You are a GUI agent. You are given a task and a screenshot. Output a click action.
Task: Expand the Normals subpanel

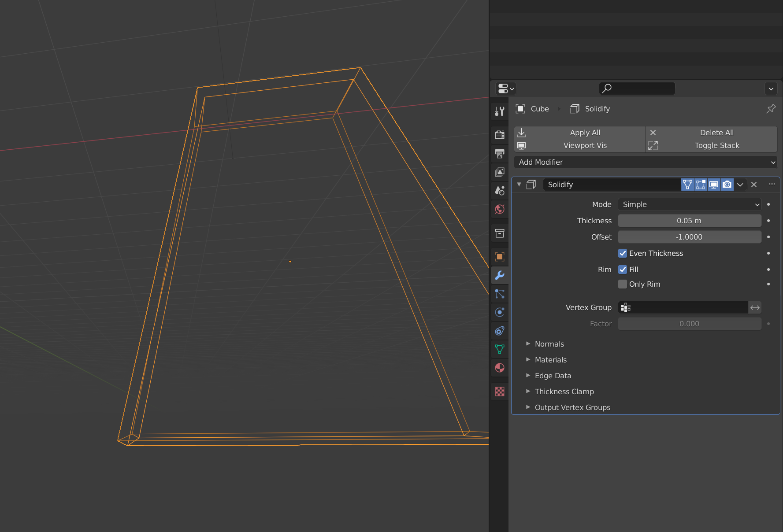549,344
